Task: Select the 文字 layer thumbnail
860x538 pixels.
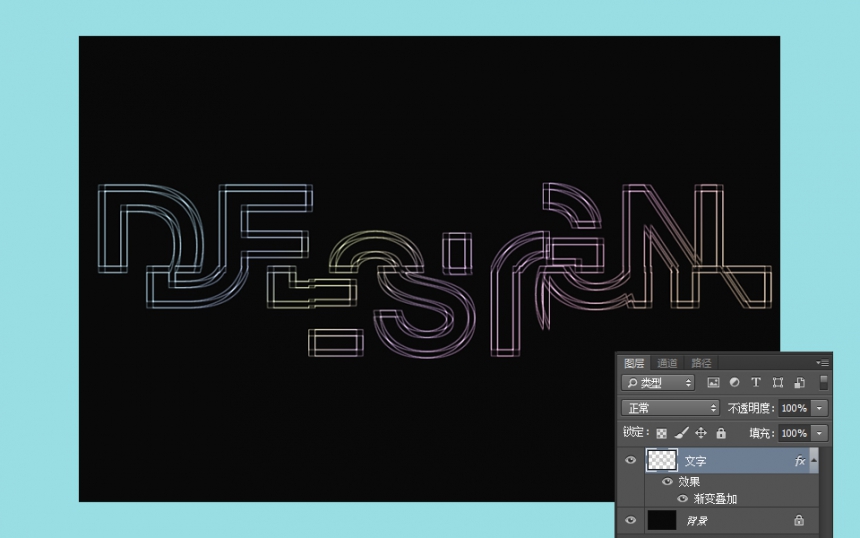Action: [x=661, y=460]
